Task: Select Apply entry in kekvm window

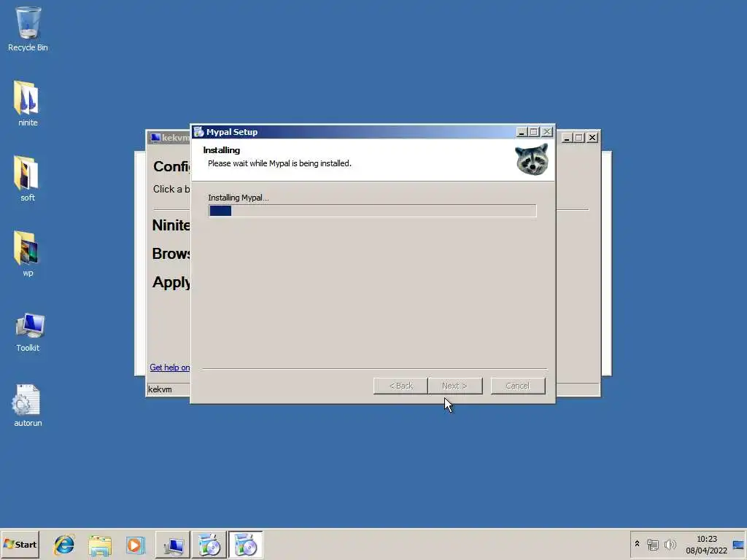Action: click(x=171, y=282)
